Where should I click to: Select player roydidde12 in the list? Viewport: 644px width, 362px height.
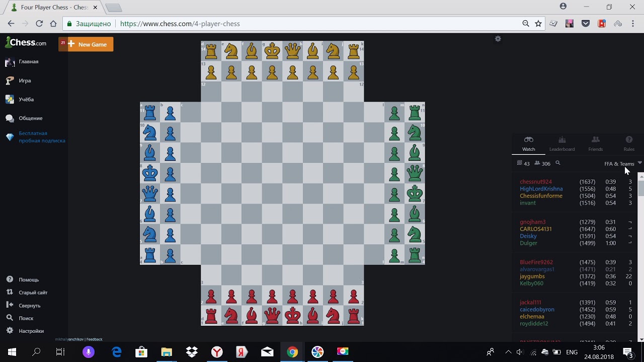534,324
